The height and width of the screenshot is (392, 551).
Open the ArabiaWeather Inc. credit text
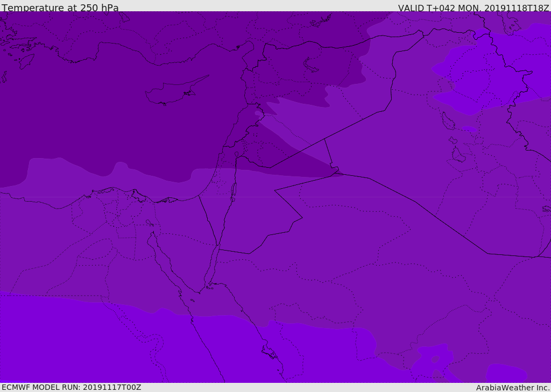pyautogui.click(x=513, y=388)
